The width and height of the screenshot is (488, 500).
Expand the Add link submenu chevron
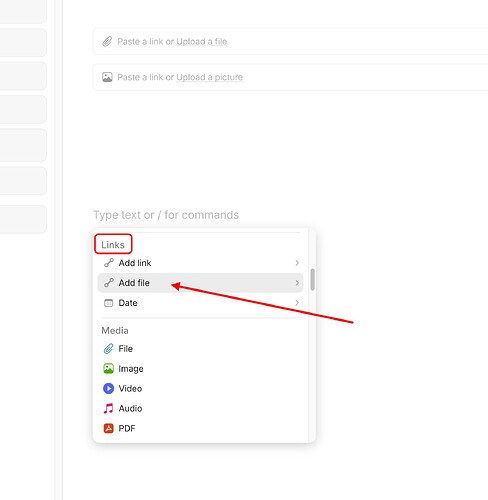tap(297, 263)
